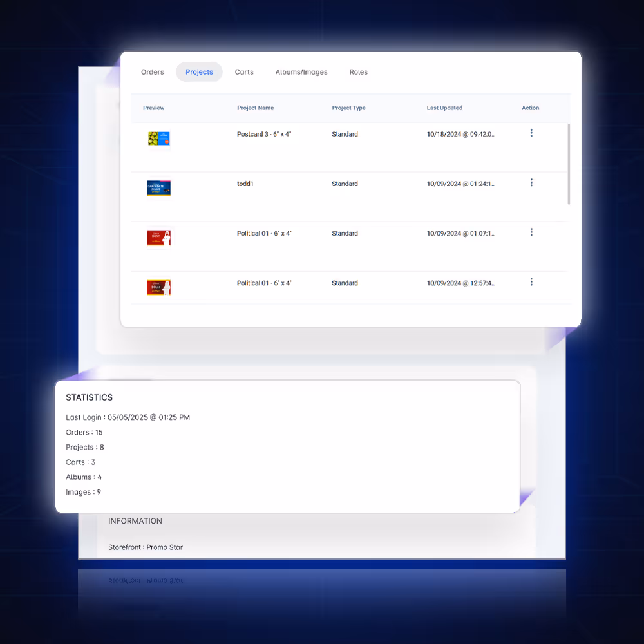Click the active Projects tab

tap(199, 72)
